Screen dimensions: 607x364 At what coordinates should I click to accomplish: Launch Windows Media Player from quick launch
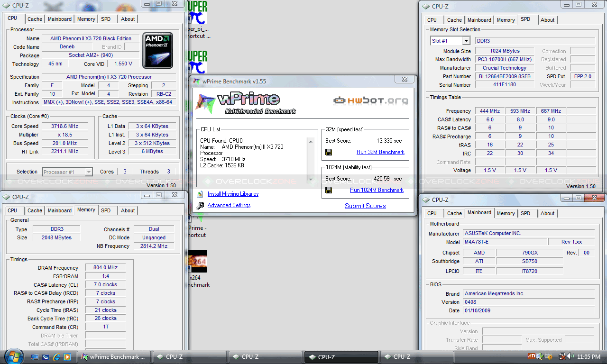coord(67,357)
